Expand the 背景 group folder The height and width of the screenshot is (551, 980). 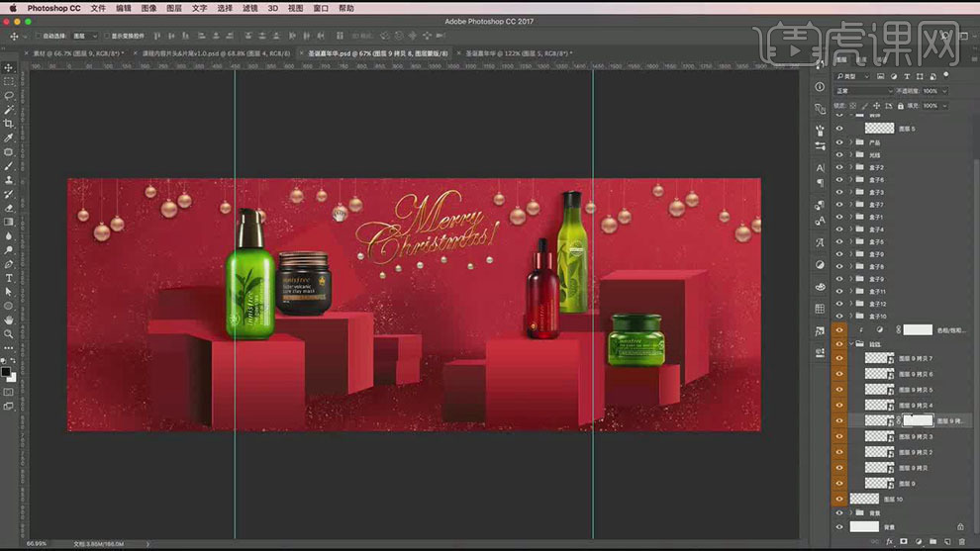850,512
